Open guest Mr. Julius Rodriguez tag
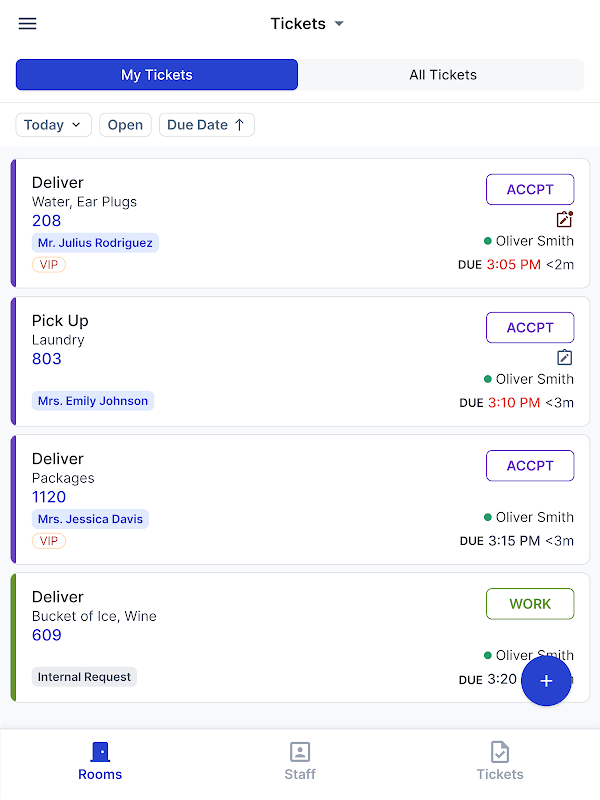Image resolution: width=600 pixels, height=800 pixels. pyautogui.click(x=95, y=243)
